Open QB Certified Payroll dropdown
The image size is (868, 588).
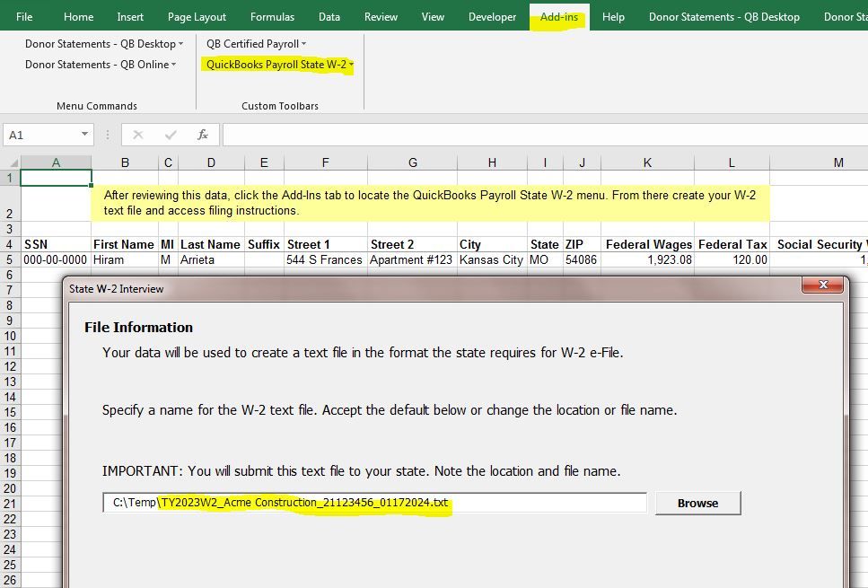tap(257, 44)
